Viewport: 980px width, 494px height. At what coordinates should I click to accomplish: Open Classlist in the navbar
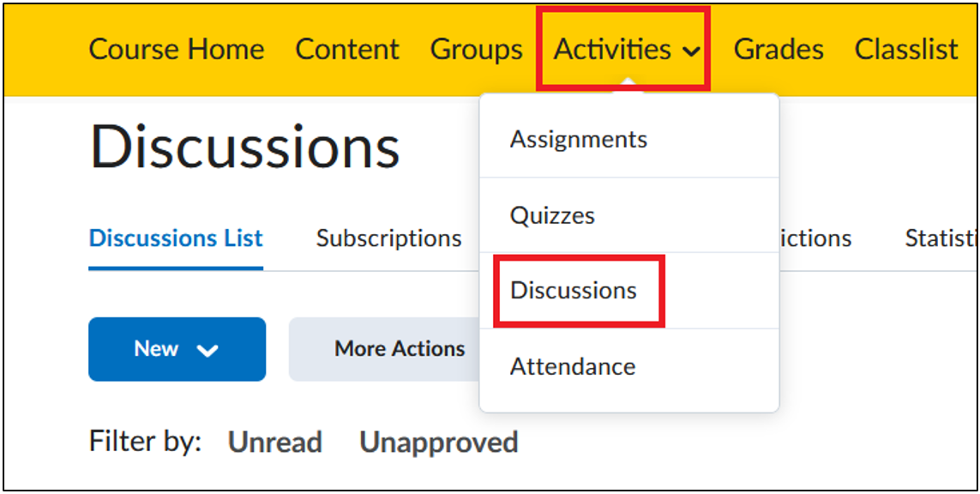click(906, 50)
